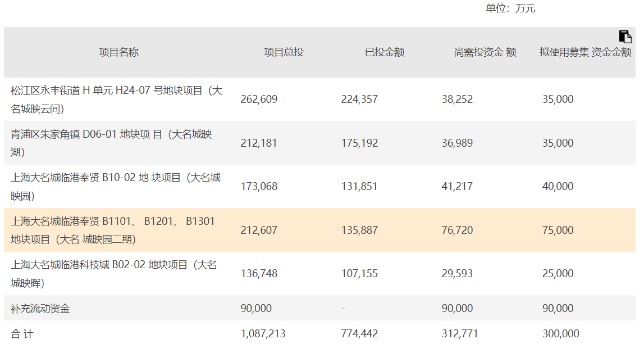Click the 已投金额 column header
This screenshot has height=348, width=644.
(384, 52)
